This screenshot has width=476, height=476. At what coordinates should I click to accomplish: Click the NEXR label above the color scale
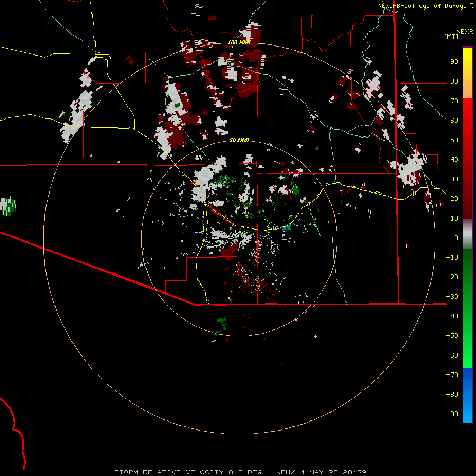tap(465, 32)
